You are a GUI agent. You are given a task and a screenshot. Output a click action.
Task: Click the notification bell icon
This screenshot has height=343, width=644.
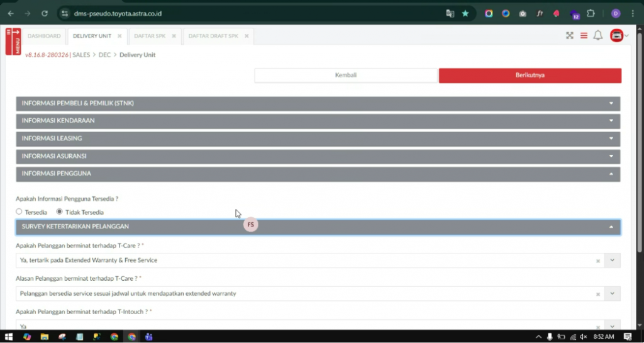click(597, 36)
